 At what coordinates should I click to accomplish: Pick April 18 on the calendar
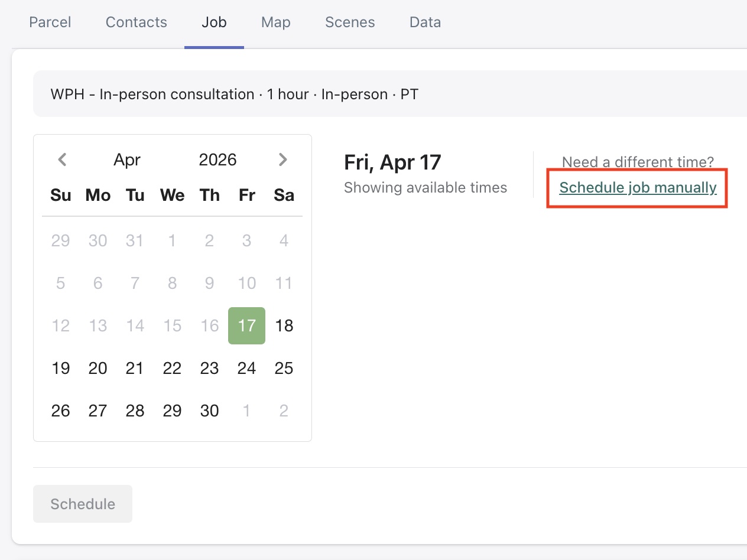coord(284,325)
